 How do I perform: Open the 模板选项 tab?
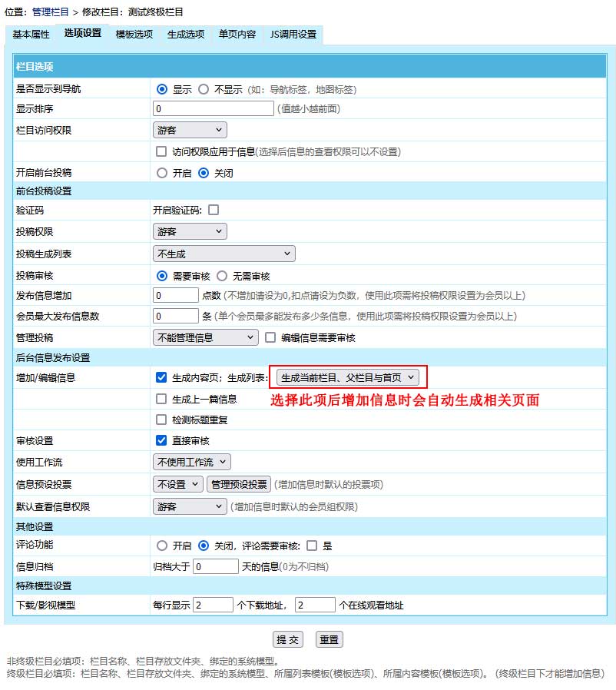point(134,35)
